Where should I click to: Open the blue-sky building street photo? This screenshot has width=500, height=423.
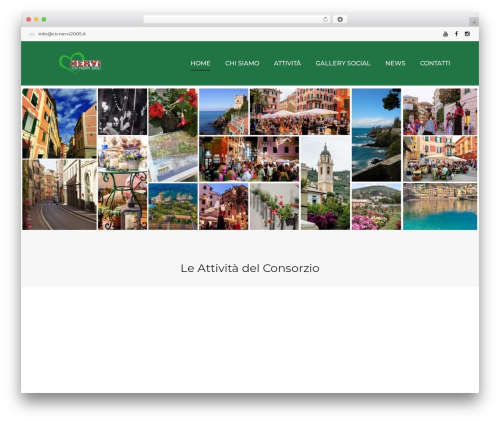pyautogui.click(x=59, y=123)
